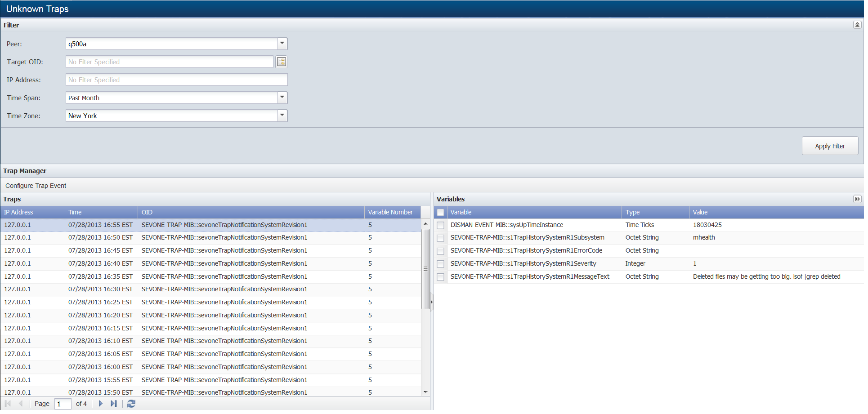
Task: Click the page number input box
Action: [63, 404]
